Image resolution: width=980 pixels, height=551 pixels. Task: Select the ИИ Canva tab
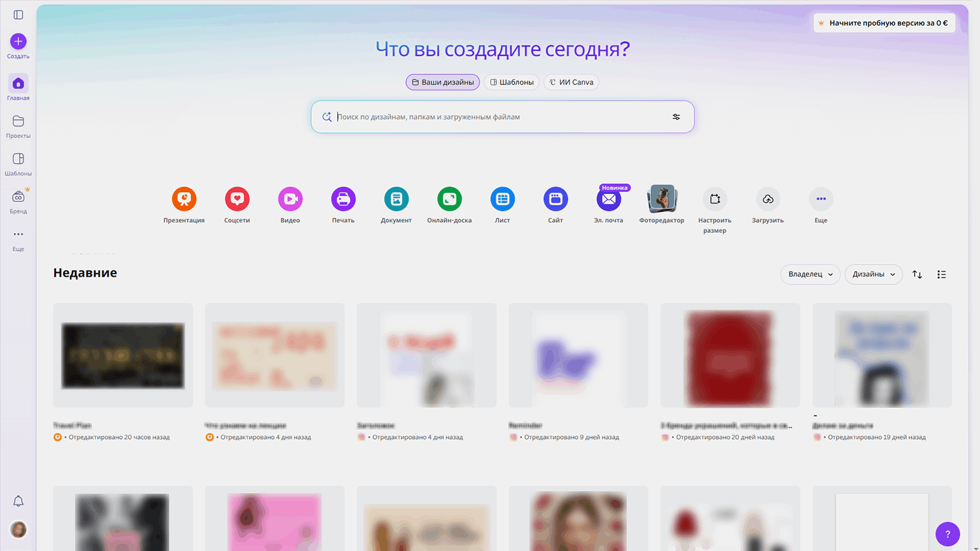coord(571,82)
